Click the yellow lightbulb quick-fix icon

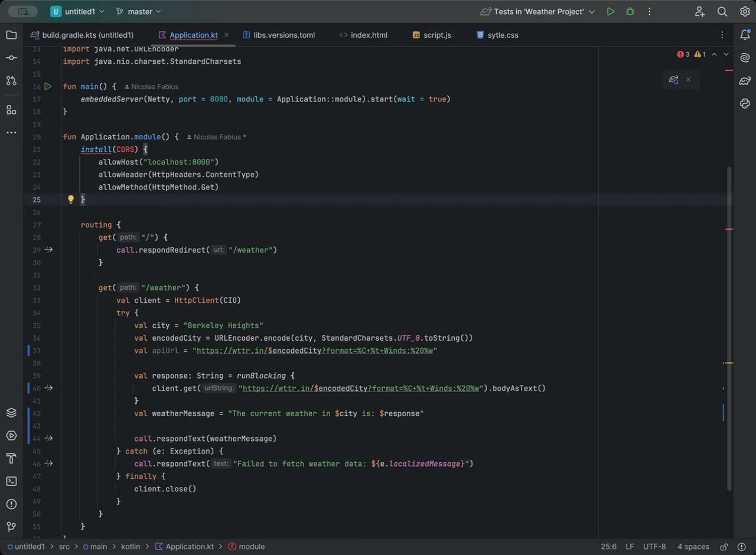71,200
